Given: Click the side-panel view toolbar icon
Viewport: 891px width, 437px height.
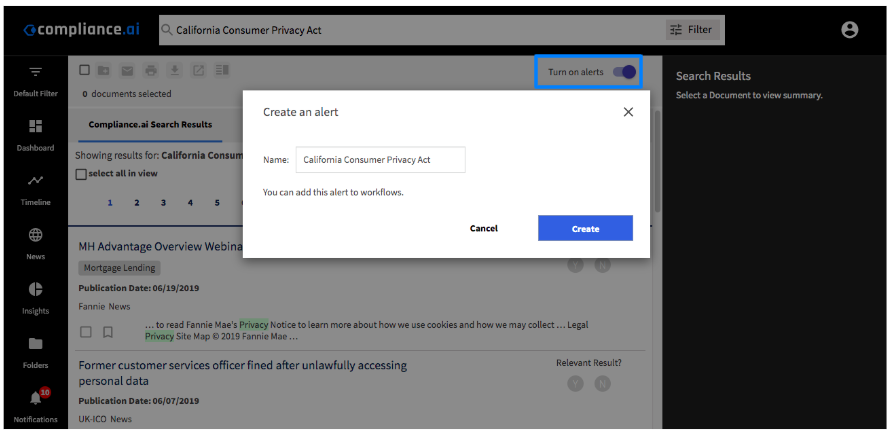Looking at the screenshot, I should coord(222,70).
